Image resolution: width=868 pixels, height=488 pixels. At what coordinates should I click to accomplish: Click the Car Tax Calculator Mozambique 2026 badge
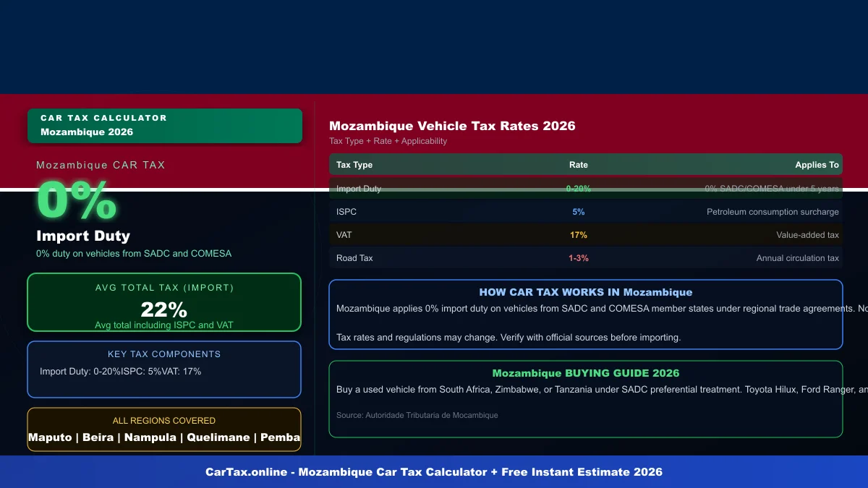(165, 126)
